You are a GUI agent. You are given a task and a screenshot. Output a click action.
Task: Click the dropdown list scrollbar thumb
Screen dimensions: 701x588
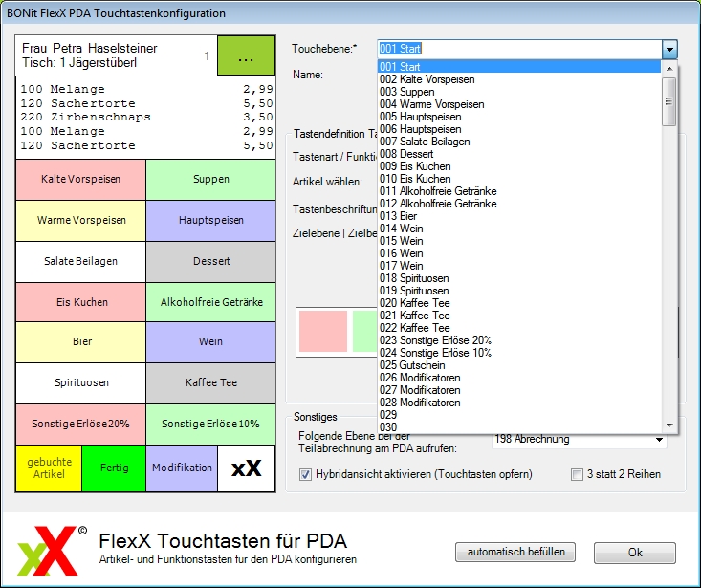point(669,102)
